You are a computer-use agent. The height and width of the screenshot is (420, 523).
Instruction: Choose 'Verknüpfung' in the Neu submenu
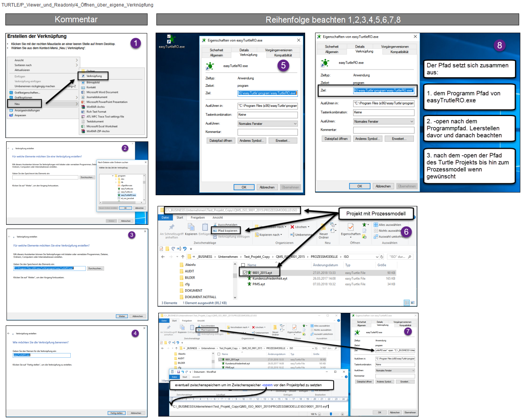[x=94, y=76]
